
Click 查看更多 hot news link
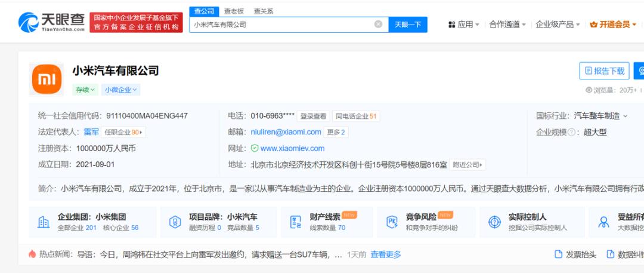coord(386,254)
